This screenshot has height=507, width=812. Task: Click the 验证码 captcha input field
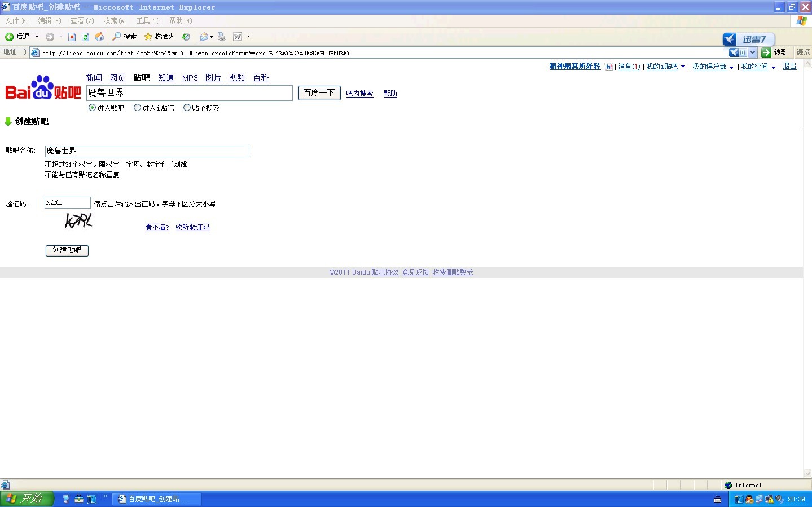click(x=68, y=202)
